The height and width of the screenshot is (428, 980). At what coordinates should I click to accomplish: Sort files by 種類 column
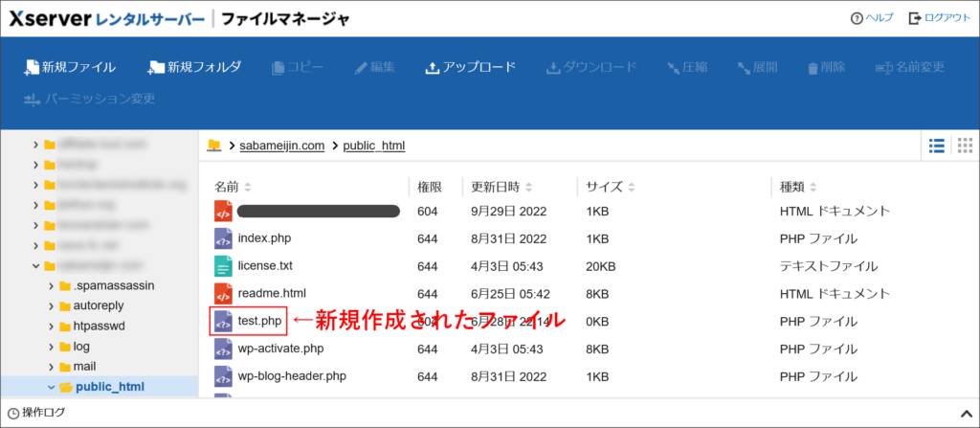tap(797, 187)
